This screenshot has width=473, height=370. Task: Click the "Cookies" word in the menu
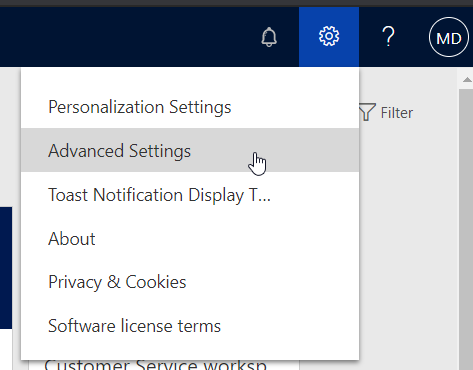pyautogui.click(x=156, y=282)
